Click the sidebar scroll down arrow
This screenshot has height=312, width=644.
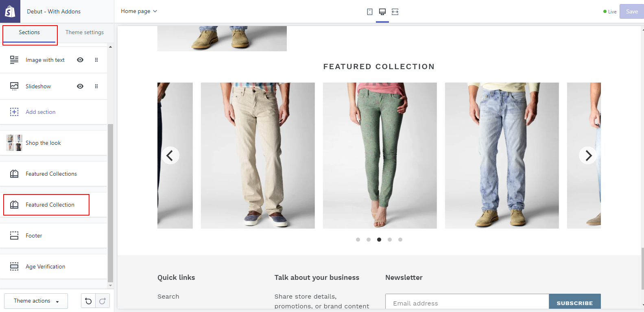(x=110, y=286)
